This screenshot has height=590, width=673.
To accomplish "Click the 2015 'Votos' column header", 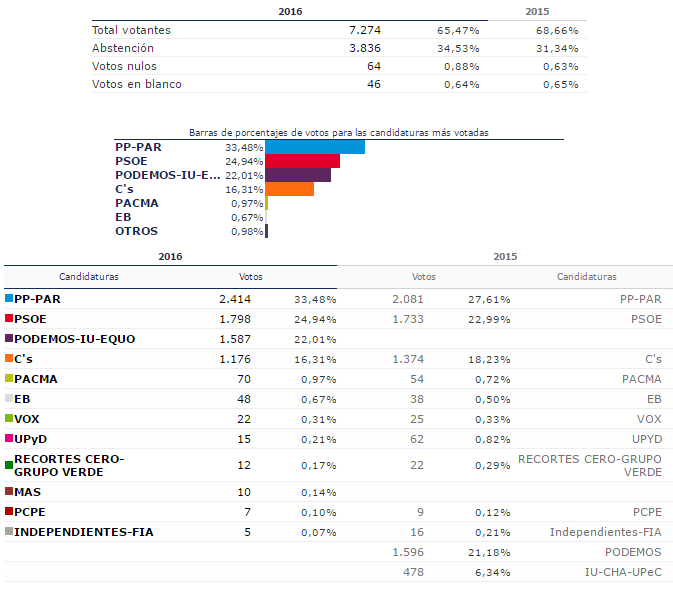I will click(424, 277).
